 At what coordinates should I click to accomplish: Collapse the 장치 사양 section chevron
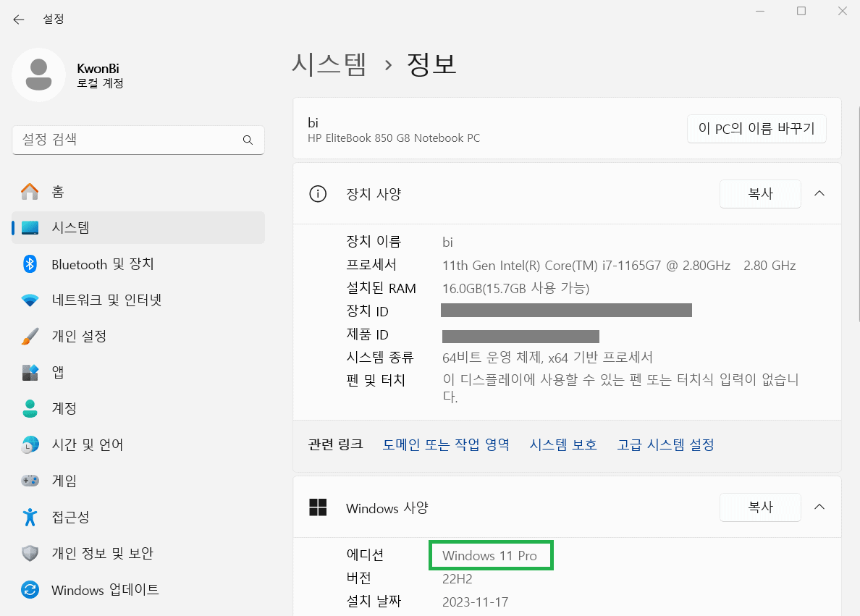tap(819, 194)
